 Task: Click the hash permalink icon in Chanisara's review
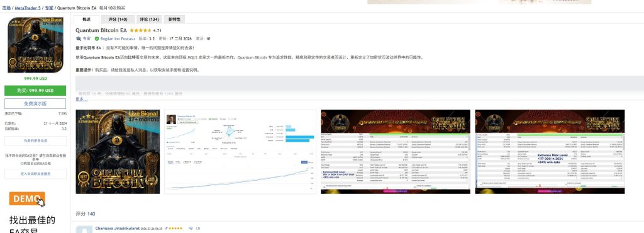[x=166, y=228]
